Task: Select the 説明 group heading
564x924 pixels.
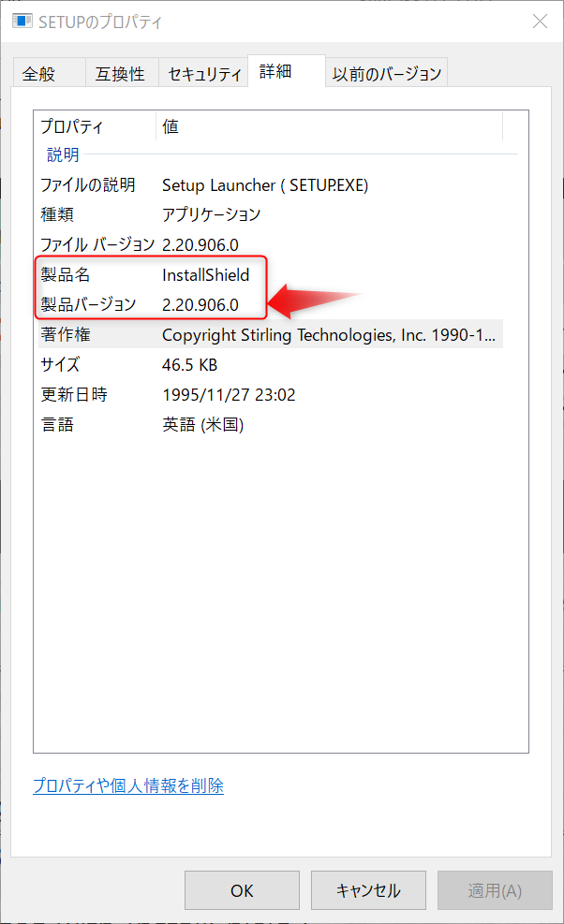Action: click(63, 154)
